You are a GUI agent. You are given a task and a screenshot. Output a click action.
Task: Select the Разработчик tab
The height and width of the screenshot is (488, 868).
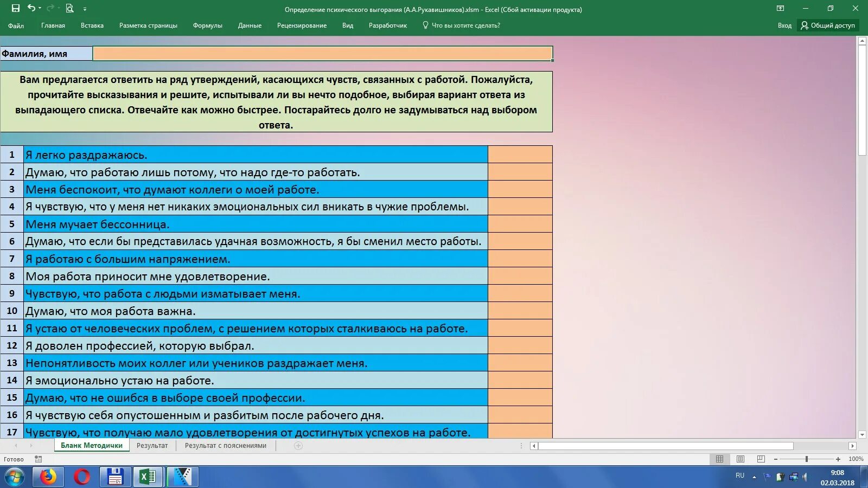tap(388, 25)
